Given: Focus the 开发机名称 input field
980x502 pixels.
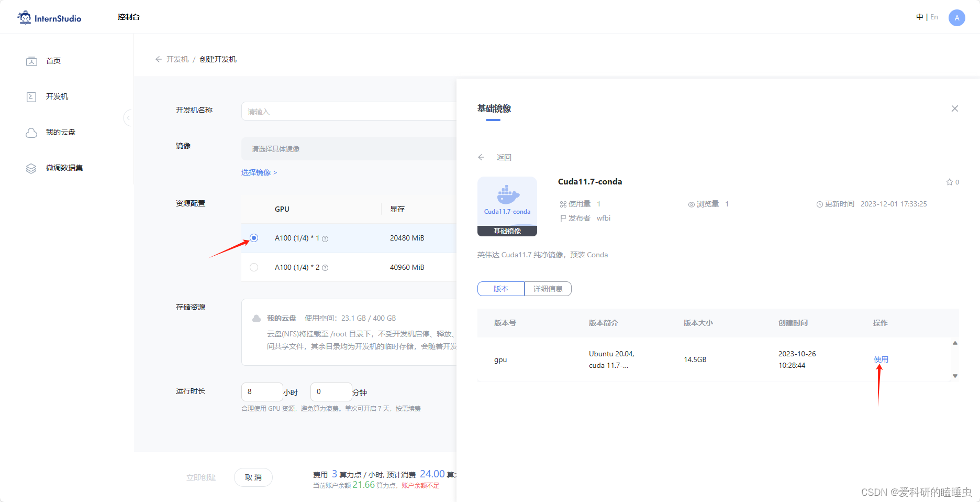Looking at the screenshot, I should pyautogui.click(x=349, y=111).
